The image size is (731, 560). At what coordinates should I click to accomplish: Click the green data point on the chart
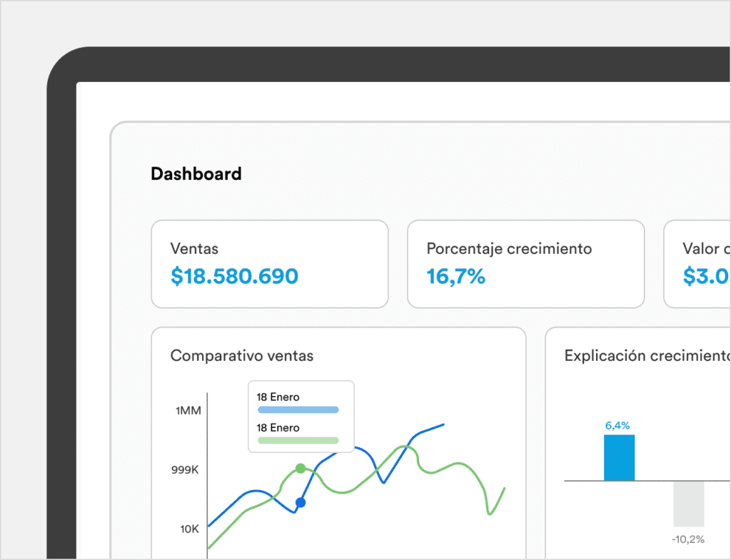click(x=301, y=468)
